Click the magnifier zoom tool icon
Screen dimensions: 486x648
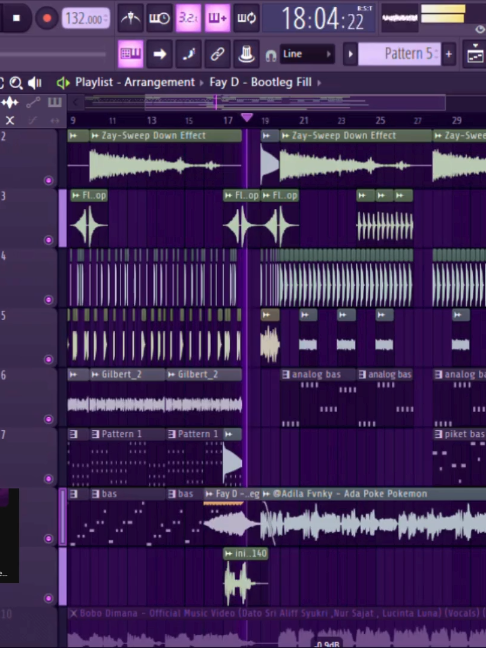[x=16, y=83]
